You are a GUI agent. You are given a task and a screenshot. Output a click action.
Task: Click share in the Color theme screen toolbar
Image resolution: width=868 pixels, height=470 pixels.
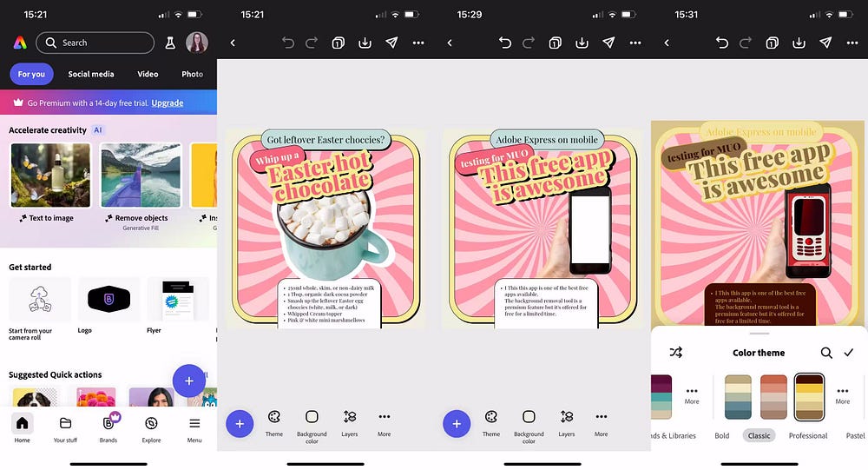click(825, 43)
